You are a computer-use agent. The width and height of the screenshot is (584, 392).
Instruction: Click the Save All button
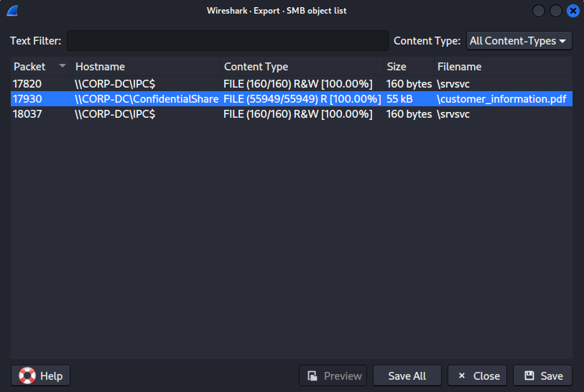click(407, 375)
